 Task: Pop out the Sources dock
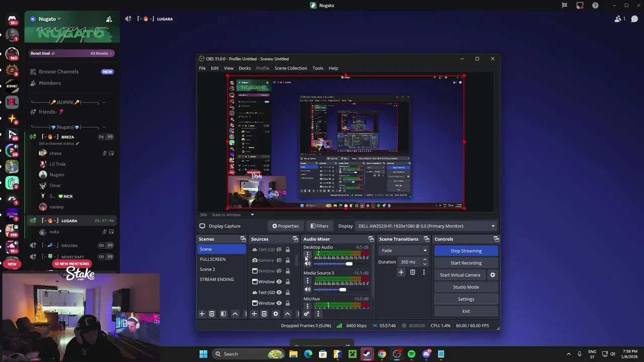295,239
